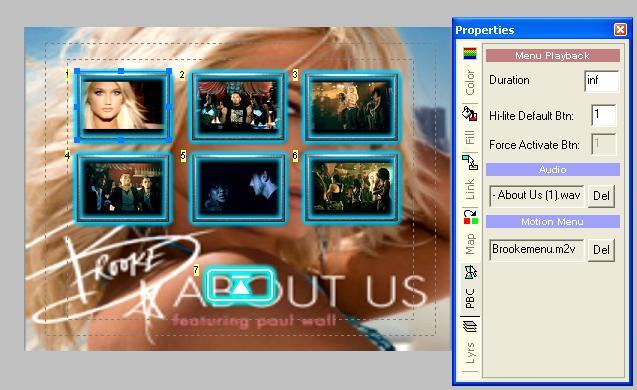Delete the About Us audio file
The width and height of the screenshot is (637, 390).
pos(601,196)
